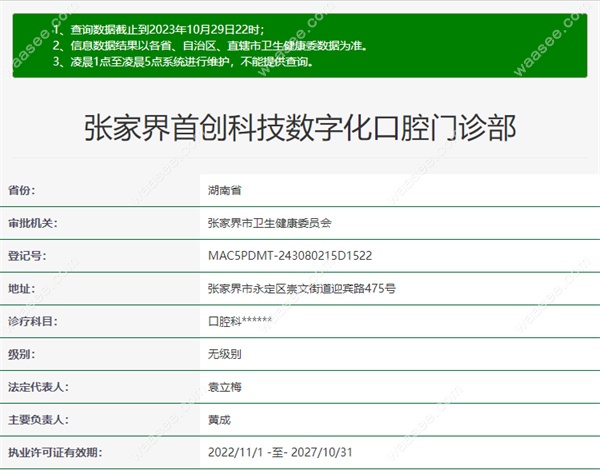The image size is (600, 470).
Task: Select registration number MAC5PDMT-243080215D1522
Action: (x=289, y=256)
